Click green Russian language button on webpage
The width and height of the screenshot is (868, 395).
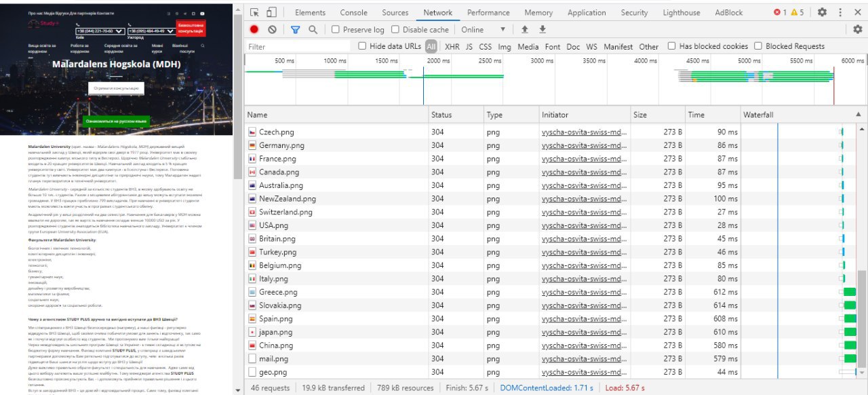pyautogui.click(x=116, y=121)
